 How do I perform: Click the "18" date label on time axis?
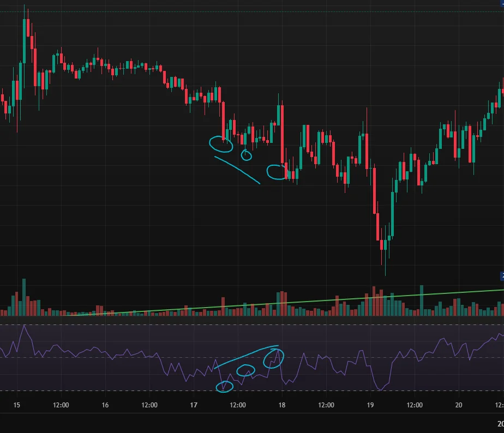click(282, 405)
